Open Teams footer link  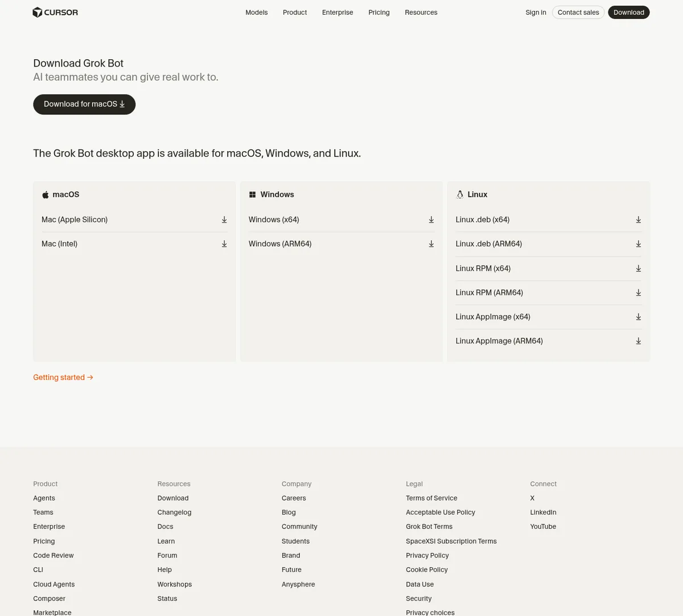[x=43, y=512]
